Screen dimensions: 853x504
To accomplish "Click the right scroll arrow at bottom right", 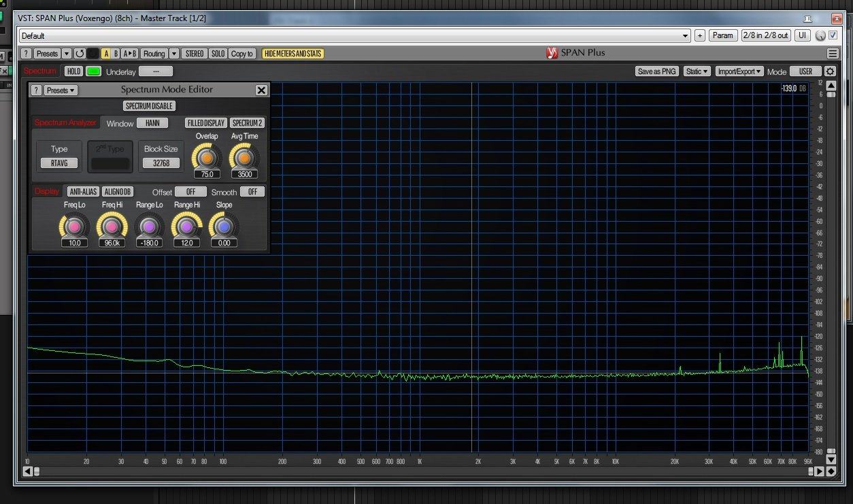I will [820, 471].
